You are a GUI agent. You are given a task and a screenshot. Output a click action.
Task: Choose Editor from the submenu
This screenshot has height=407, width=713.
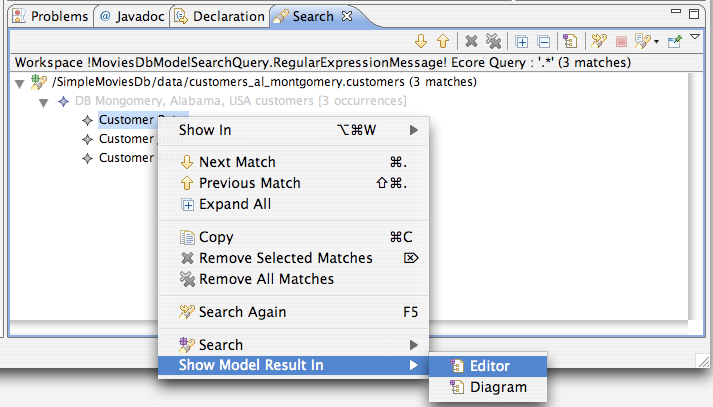tap(488, 366)
